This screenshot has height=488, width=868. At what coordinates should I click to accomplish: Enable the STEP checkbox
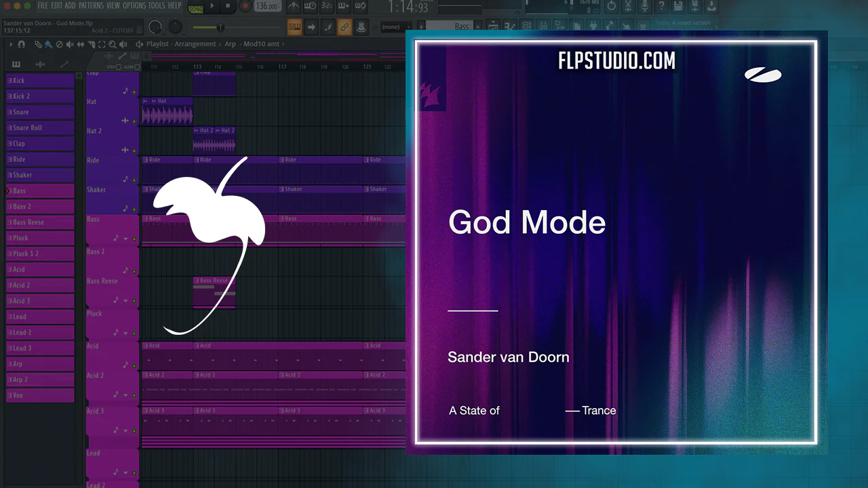click(x=118, y=67)
